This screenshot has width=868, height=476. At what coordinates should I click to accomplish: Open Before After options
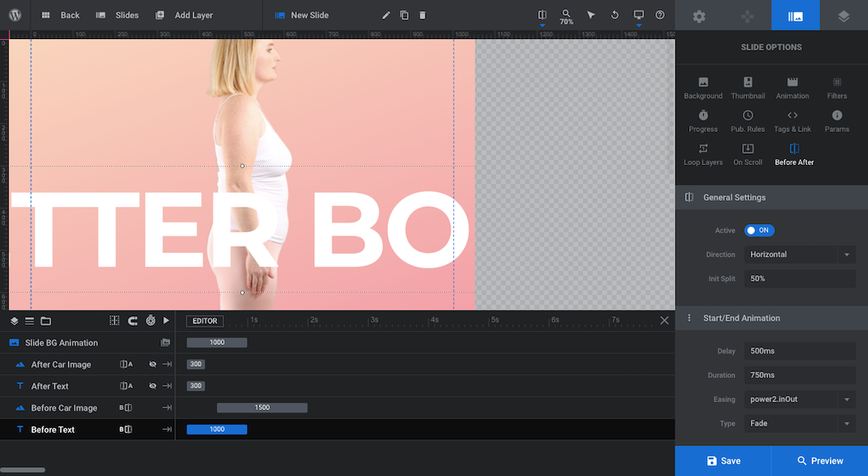[794, 155]
